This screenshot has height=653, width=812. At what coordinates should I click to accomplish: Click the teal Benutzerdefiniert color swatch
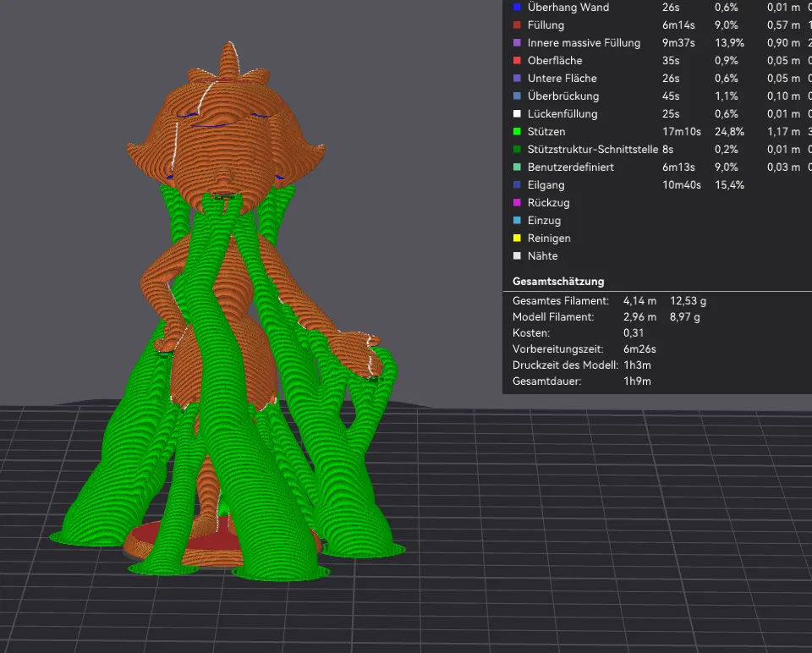[516, 167]
